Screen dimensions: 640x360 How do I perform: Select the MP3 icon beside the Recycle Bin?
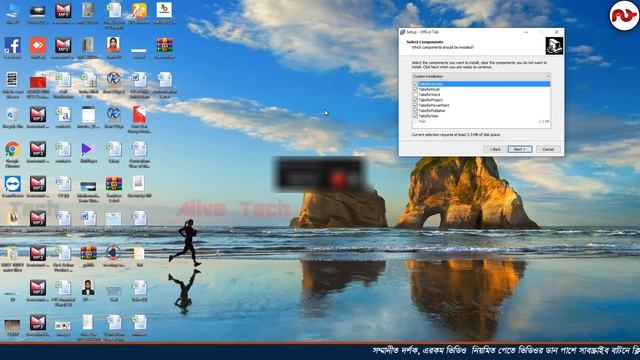click(x=38, y=116)
